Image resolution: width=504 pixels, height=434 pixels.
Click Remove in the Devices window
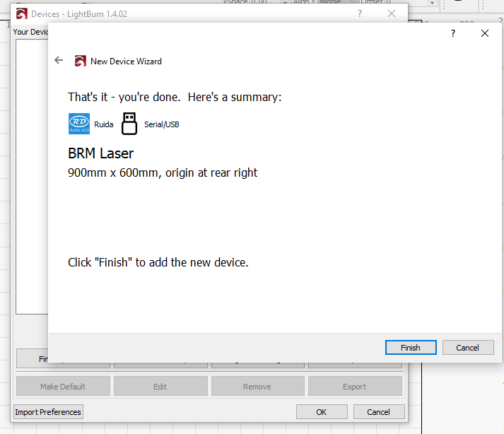[x=257, y=386]
